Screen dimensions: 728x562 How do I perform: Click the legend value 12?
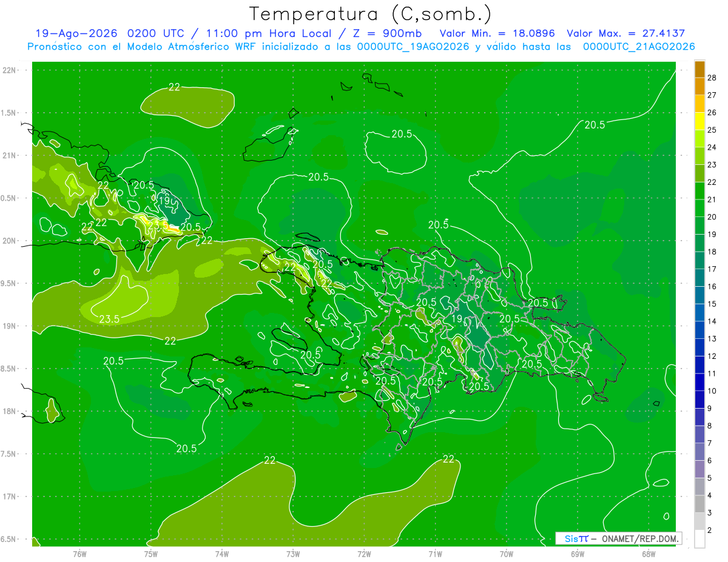coord(712,356)
